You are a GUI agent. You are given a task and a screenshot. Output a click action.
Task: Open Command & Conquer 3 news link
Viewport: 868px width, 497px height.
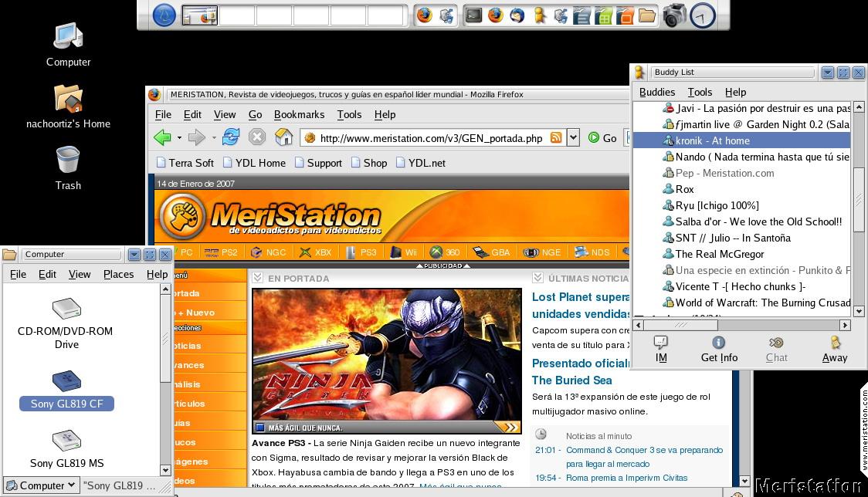[x=644, y=457]
